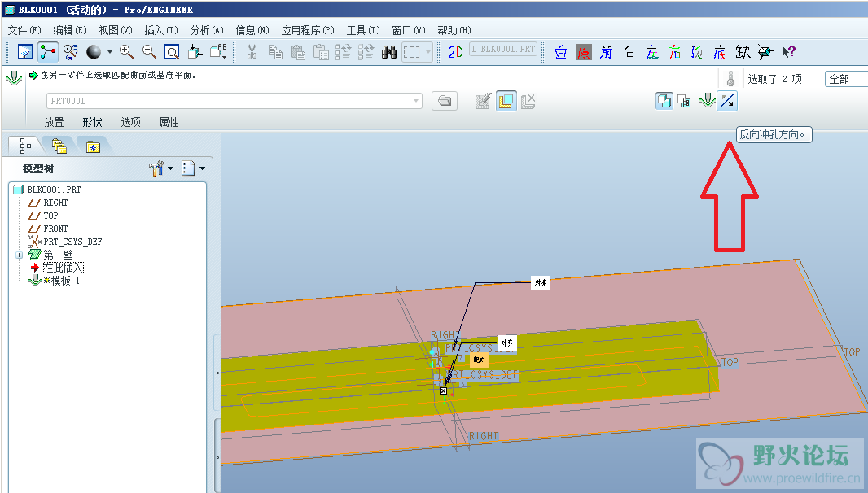Open the 工具(T) menu
Image resolution: width=868 pixels, height=493 pixels.
point(363,30)
